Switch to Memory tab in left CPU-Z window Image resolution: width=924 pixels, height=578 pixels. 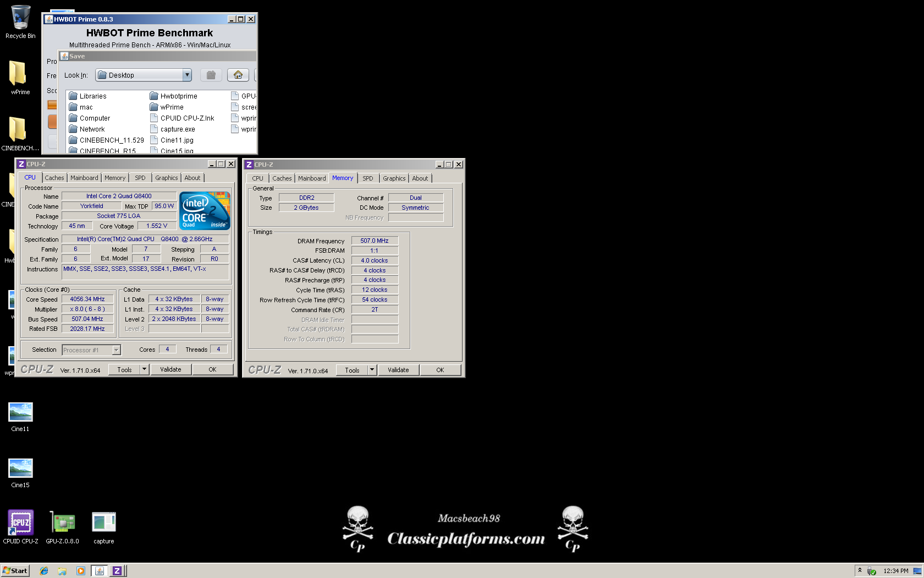(115, 178)
